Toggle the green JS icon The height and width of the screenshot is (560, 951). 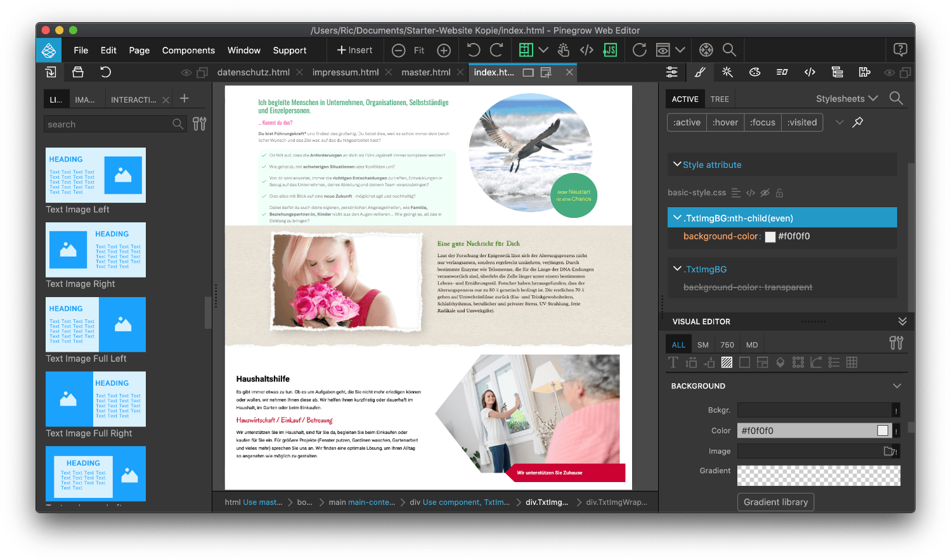point(610,50)
